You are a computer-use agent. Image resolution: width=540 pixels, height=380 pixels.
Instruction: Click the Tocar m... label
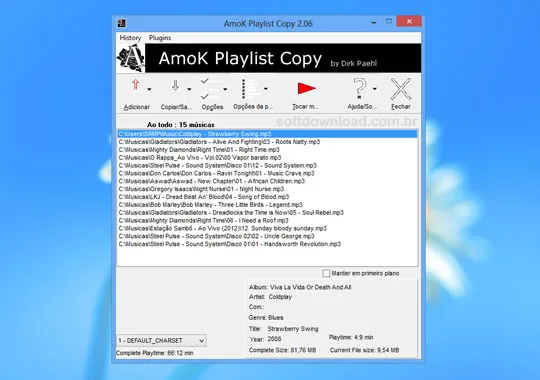(x=305, y=107)
